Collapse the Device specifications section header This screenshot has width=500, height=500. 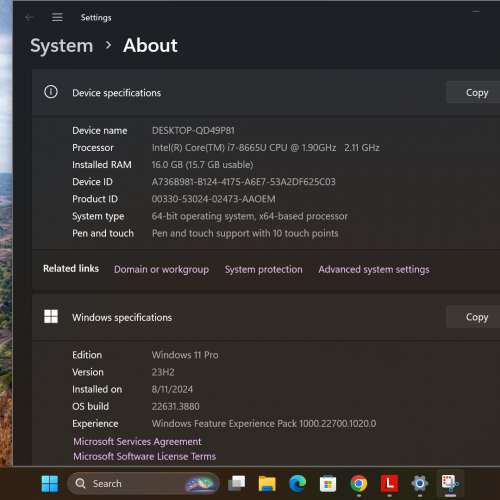[x=266, y=92]
